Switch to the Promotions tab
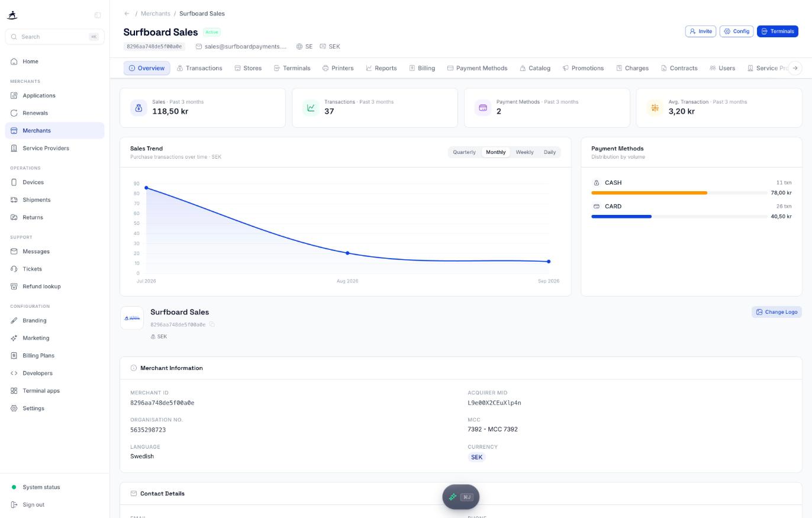 (x=583, y=68)
